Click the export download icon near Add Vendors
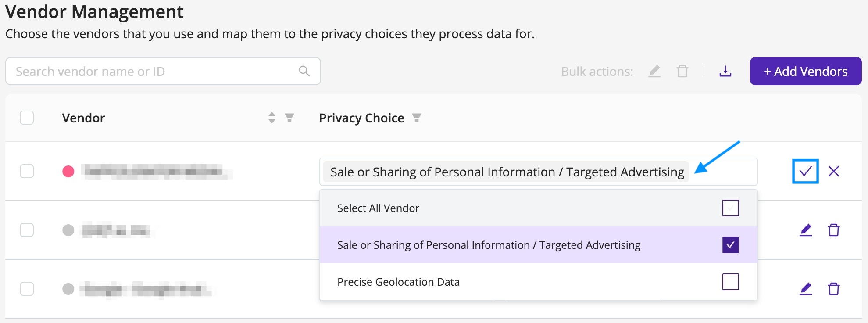This screenshot has height=323, width=868. pos(725,71)
